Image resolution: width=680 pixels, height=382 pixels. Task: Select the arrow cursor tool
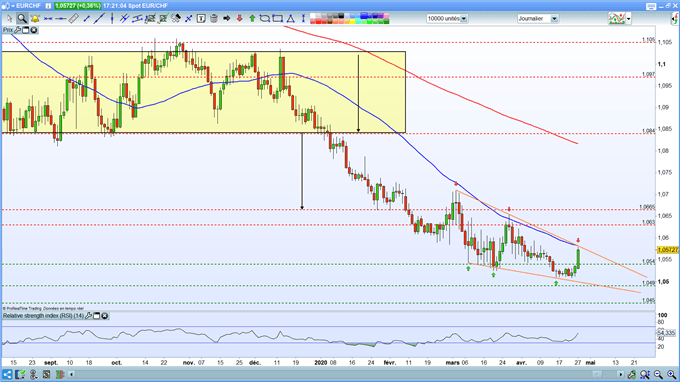10,19
